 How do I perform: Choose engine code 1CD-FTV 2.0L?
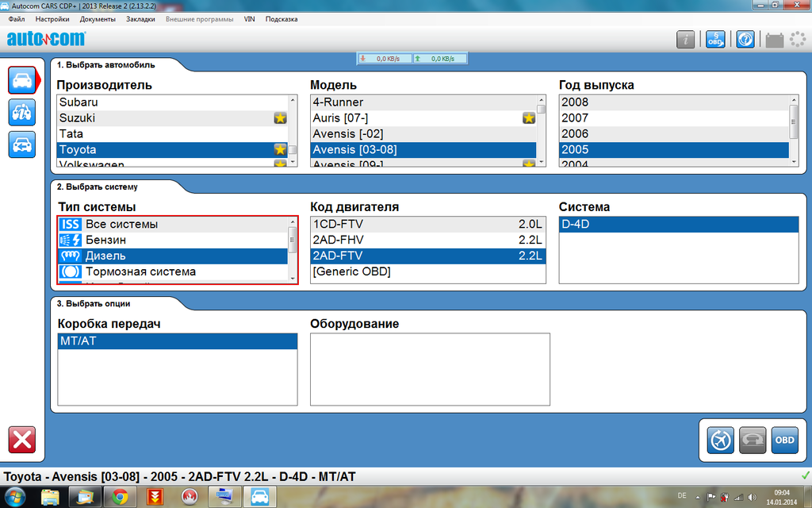click(x=427, y=225)
